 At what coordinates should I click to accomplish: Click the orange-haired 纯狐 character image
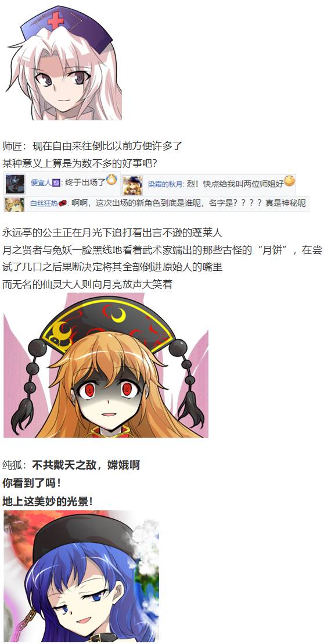coord(106,366)
